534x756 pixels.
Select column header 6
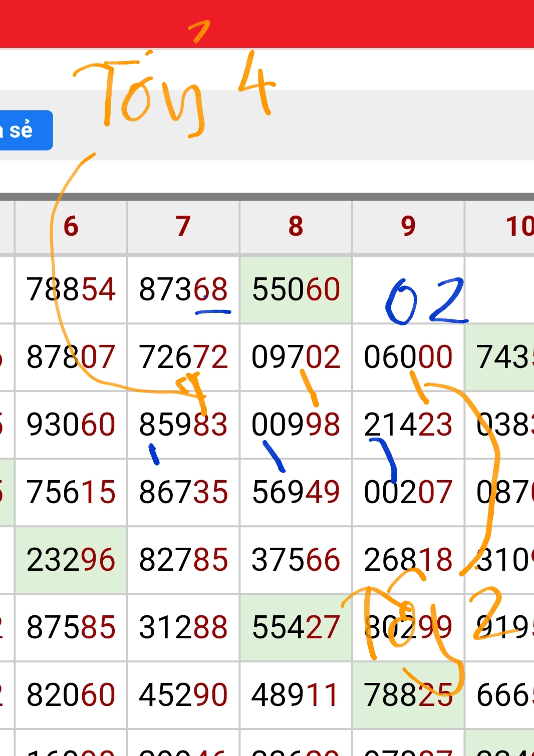[71, 226]
